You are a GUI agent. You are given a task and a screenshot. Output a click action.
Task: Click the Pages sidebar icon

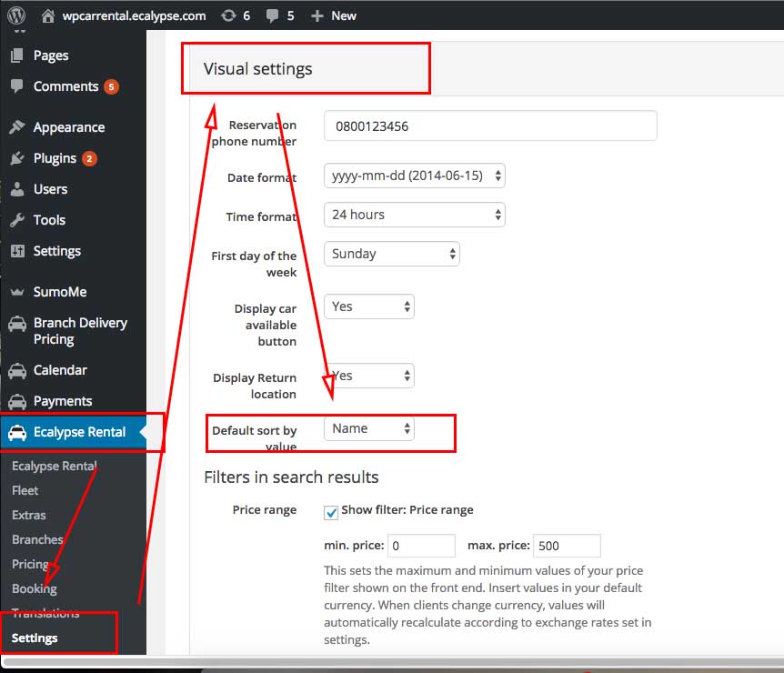pyautogui.click(x=17, y=55)
